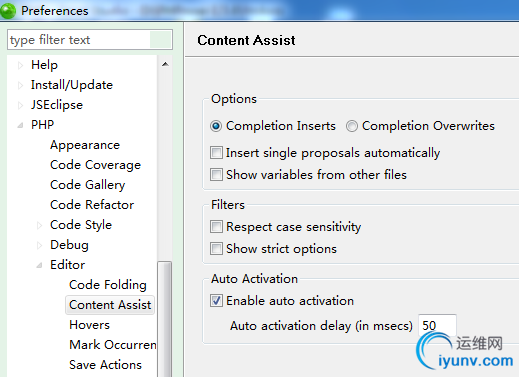
Task: Disable Enable auto activation checkbox
Action: pyautogui.click(x=216, y=301)
